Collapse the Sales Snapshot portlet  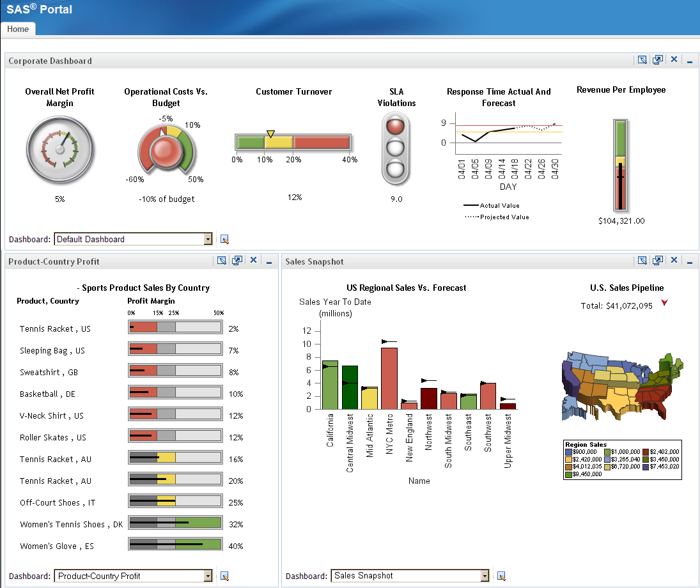coord(689,262)
